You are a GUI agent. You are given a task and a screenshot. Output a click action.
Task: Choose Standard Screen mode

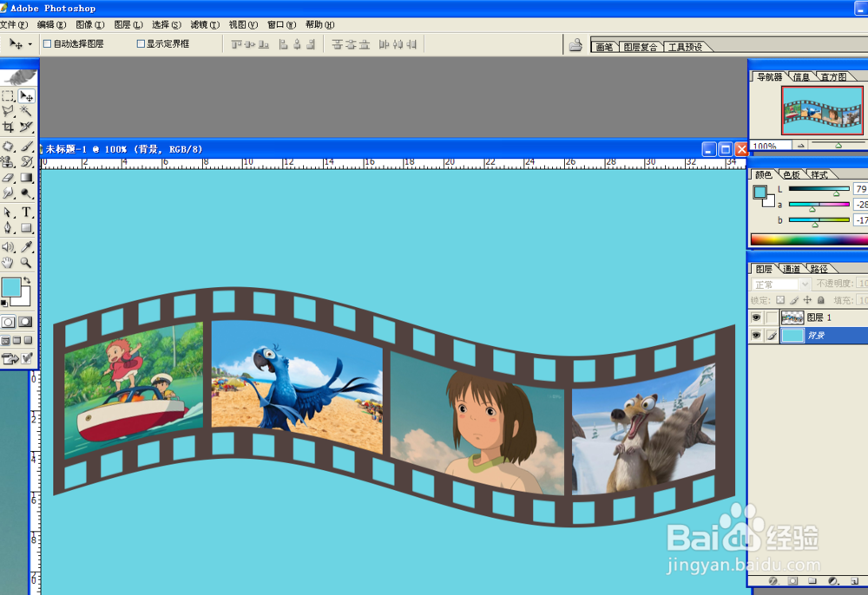5,341
